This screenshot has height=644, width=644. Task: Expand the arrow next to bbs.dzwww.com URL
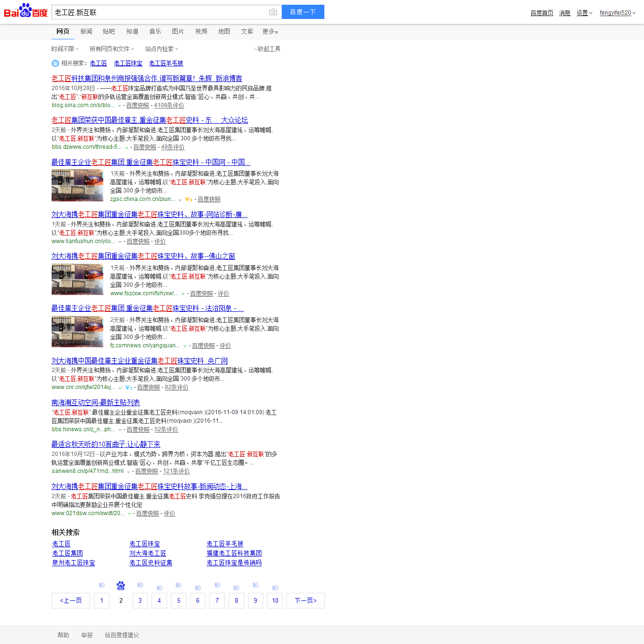126,147
